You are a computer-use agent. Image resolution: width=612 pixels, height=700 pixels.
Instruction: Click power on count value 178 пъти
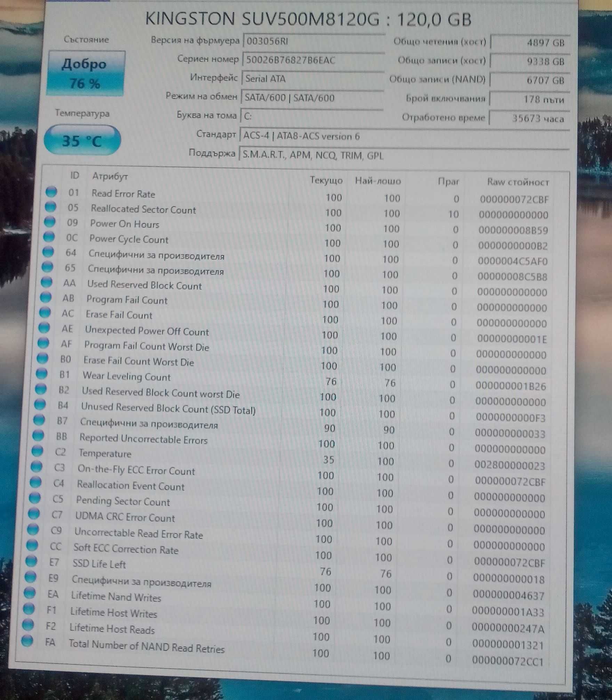[x=529, y=100]
